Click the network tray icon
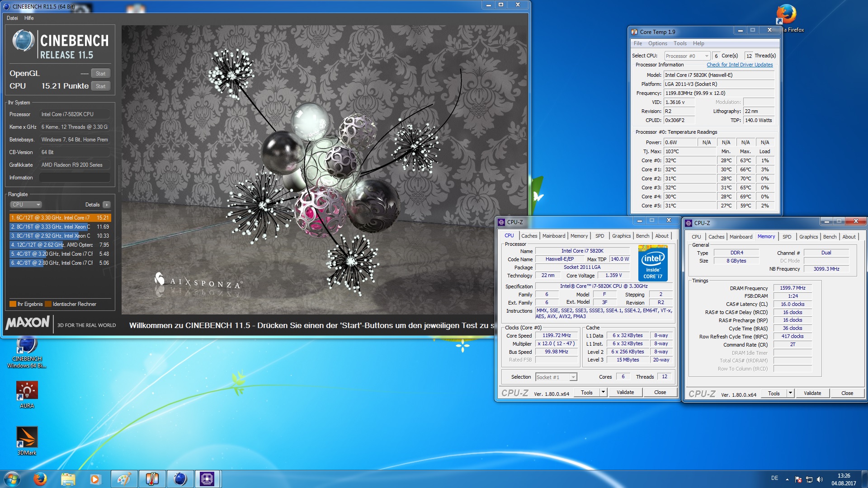Image resolution: width=868 pixels, height=488 pixels. point(809,479)
